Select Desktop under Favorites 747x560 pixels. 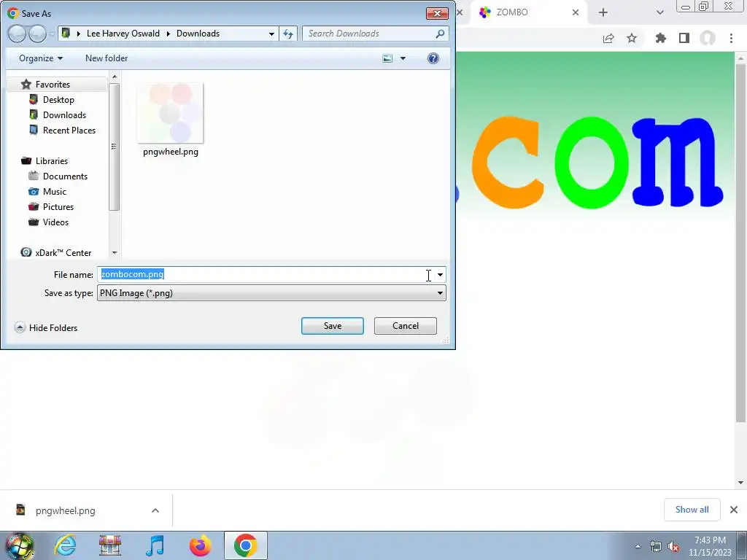point(58,99)
